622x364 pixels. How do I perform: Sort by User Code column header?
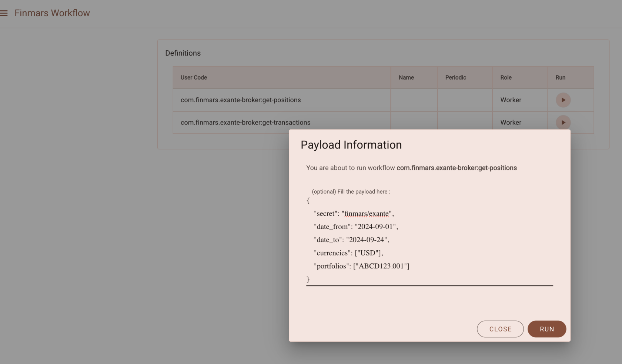[x=194, y=77]
